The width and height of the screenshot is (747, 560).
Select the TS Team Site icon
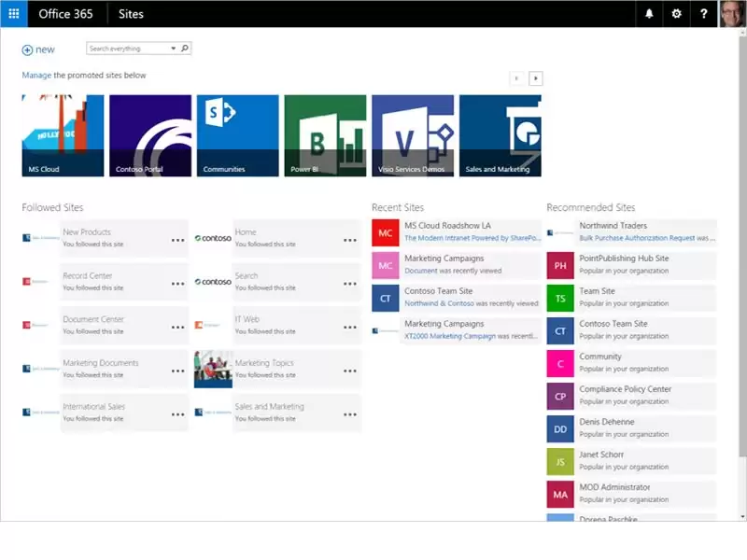pos(559,298)
